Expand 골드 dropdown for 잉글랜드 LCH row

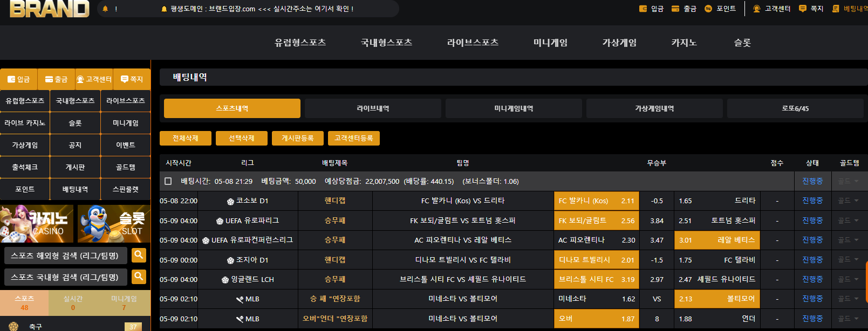point(849,279)
